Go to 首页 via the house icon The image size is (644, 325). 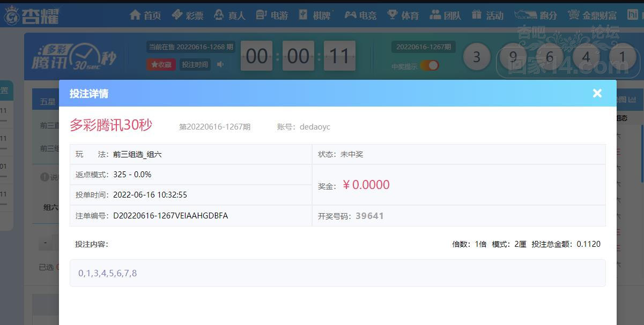pos(136,15)
